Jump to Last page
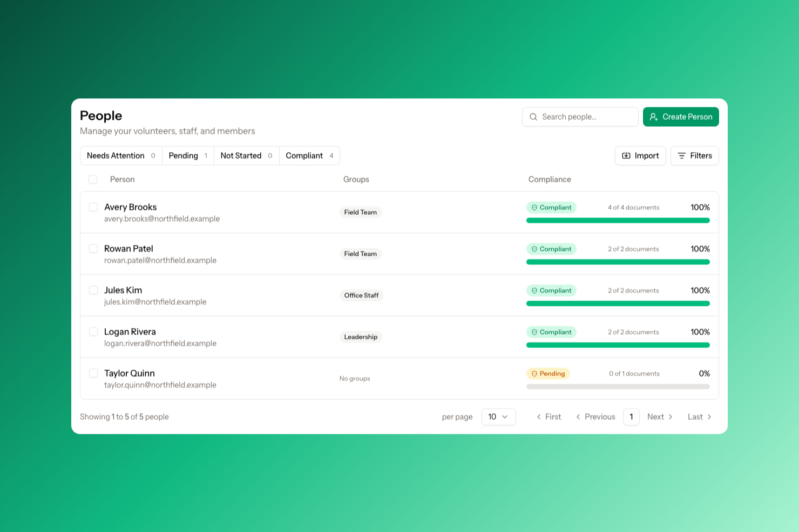 click(700, 417)
